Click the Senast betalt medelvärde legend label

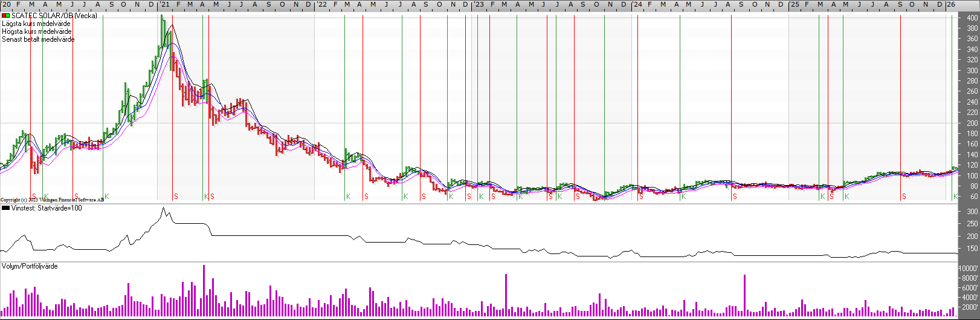coord(38,39)
